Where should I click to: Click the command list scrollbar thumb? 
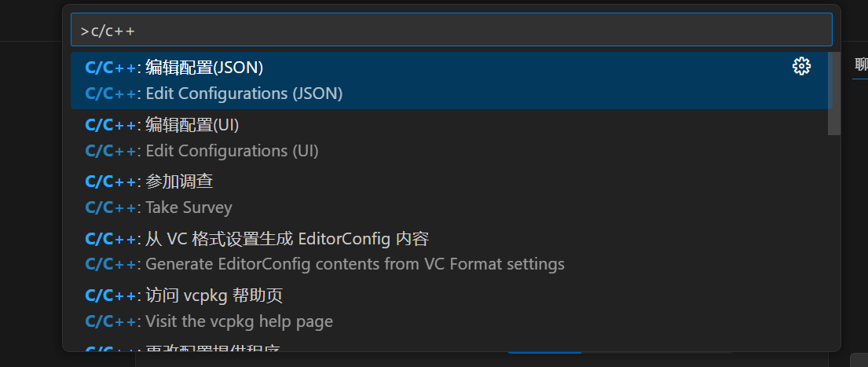tap(835, 94)
